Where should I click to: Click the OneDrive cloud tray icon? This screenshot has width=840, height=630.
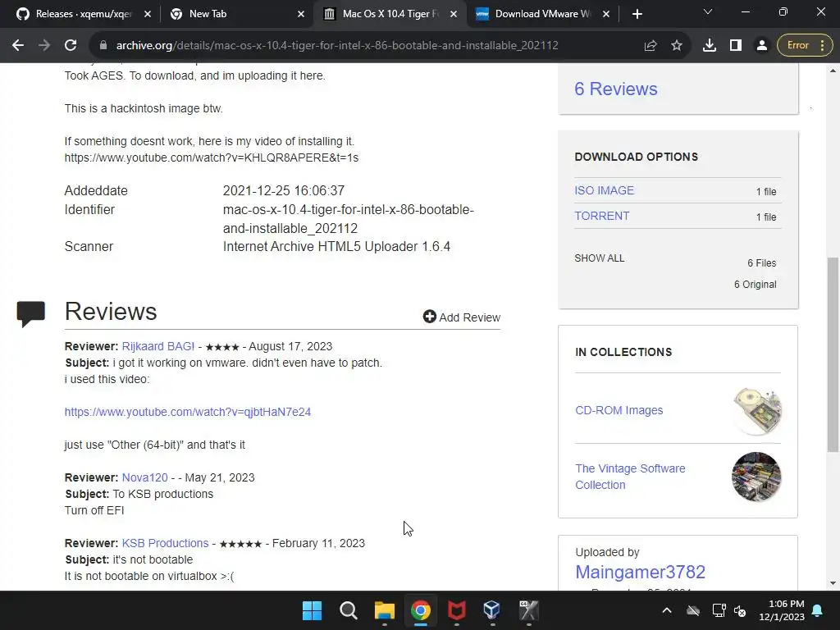pos(693,610)
